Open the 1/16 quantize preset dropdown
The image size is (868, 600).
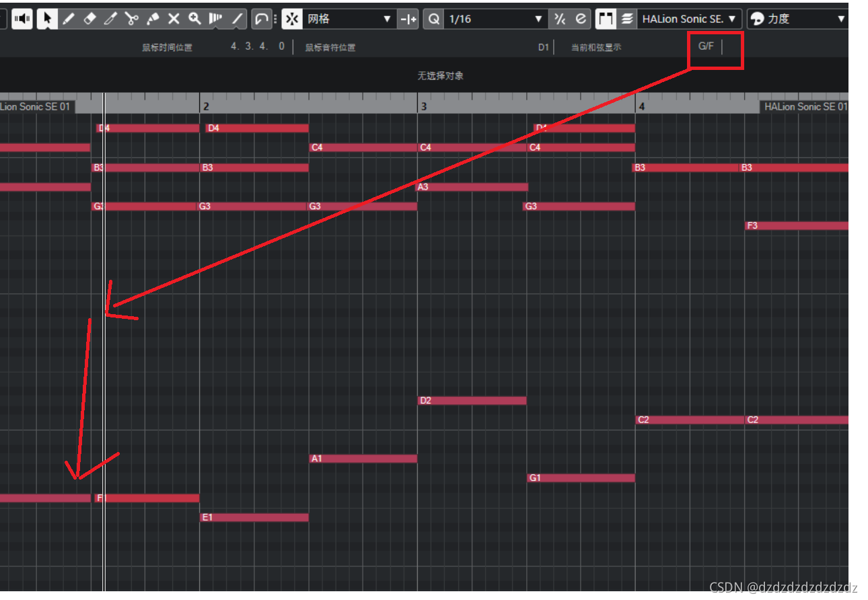(x=496, y=19)
